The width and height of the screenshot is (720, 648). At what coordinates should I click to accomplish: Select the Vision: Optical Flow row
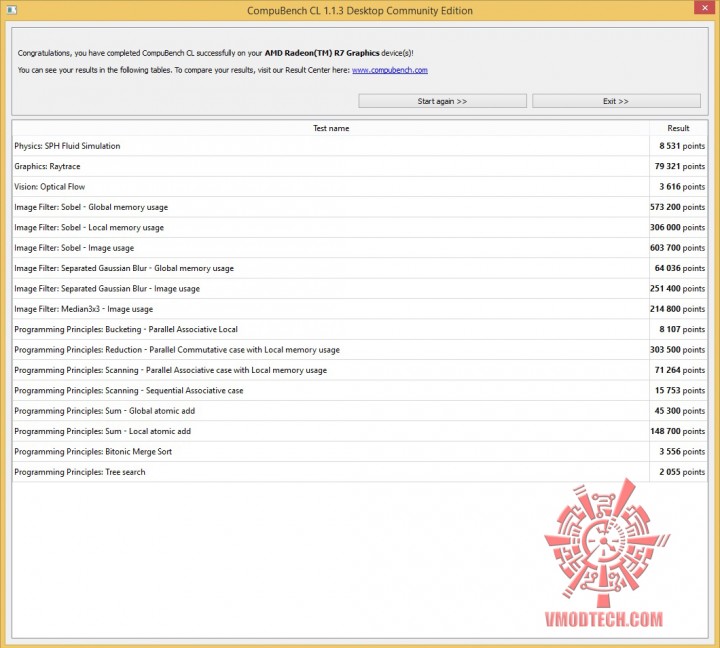pos(360,187)
